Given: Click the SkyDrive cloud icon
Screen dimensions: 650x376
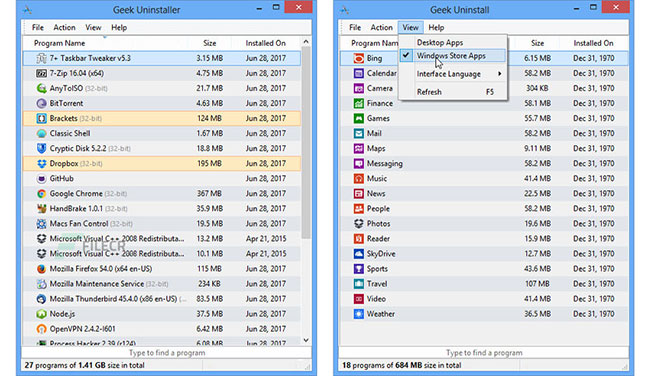Looking at the screenshot, I should [x=359, y=254].
